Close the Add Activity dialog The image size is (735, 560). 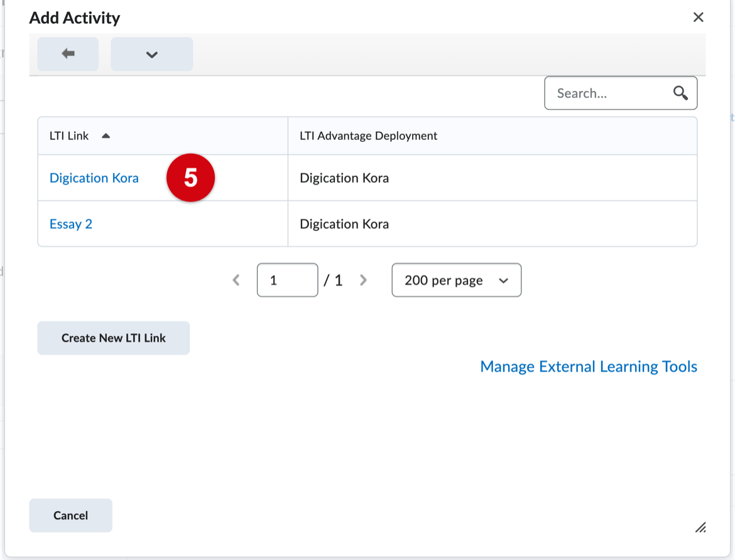tap(698, 18)
